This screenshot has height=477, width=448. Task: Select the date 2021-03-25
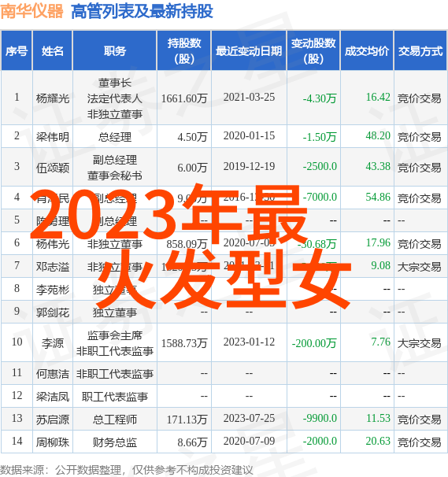pyautogui.click(x=249, y=98)
